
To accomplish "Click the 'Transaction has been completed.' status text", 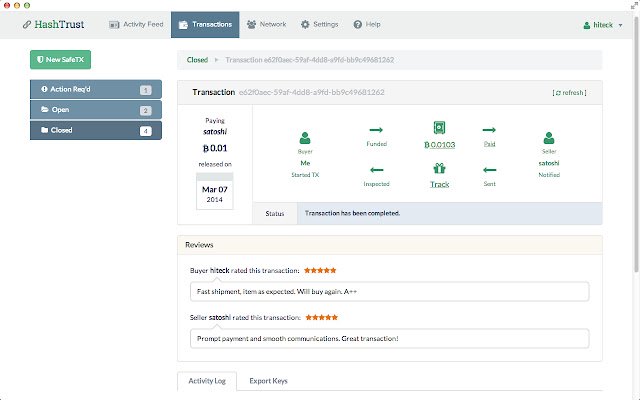I will pos(352,213).
